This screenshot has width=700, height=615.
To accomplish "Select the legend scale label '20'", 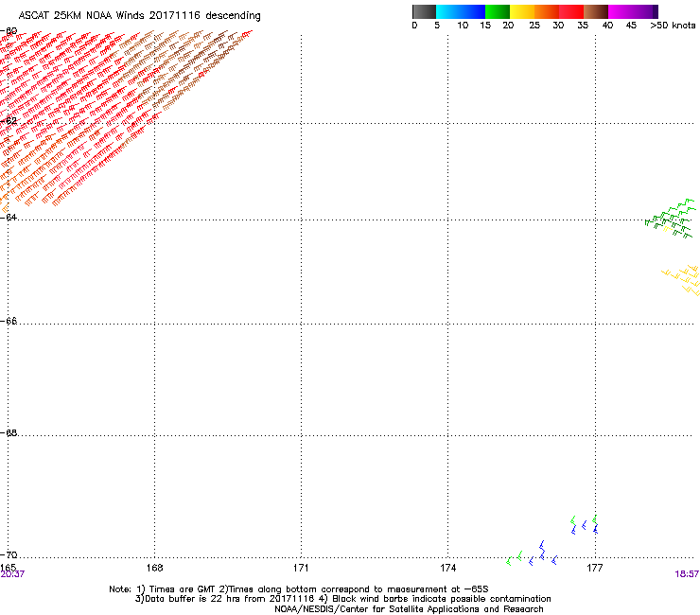I will pos(508,26).
